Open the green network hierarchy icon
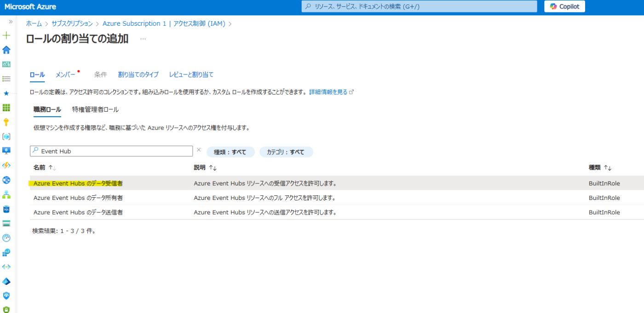This screenshot has height=313, width=644. [x=6, y=194]
